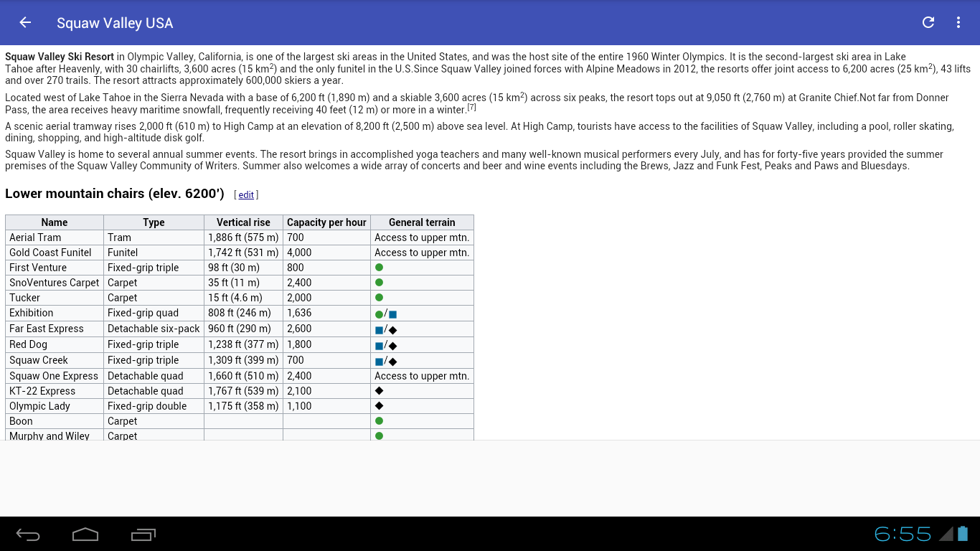Viewport: 980px width, 551px height.
Task: Select the 'First Venture' name cell
Action: pos(55,268)
